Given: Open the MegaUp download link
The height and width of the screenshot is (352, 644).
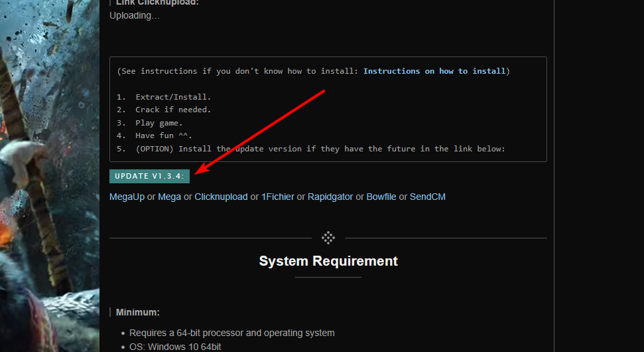Looking at the screenshot, I should coord(127,197).
